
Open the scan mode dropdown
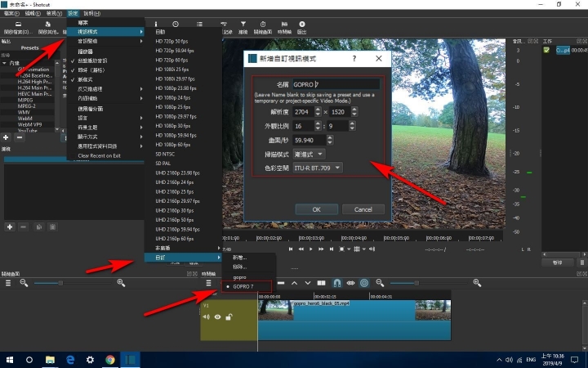click(309, 155)
